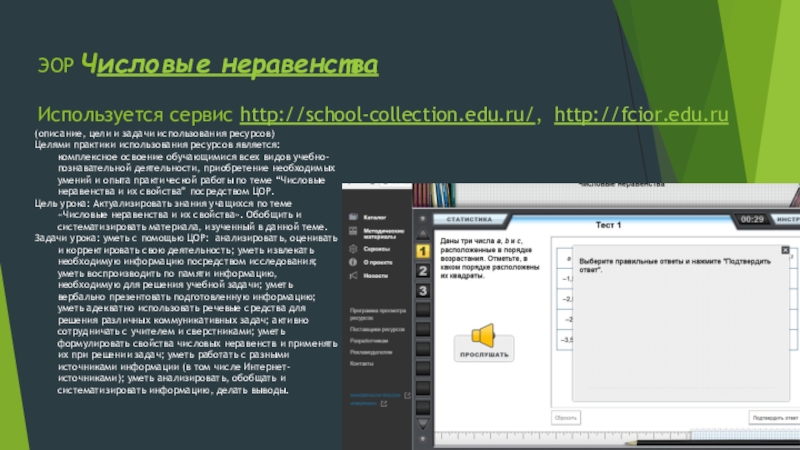Open the Поставщики ресурсов link
The image size is (800, 450).
[377, 330]
